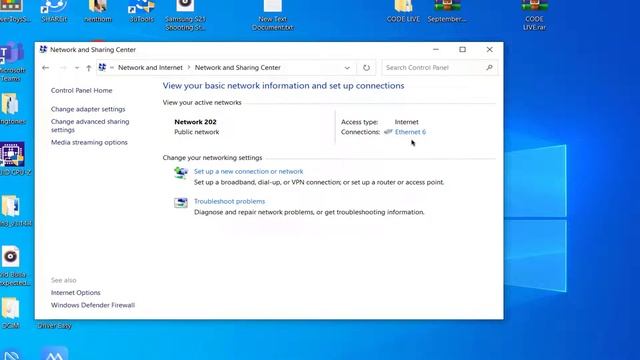Select the September archive desktop icon

tap(447, 11)
